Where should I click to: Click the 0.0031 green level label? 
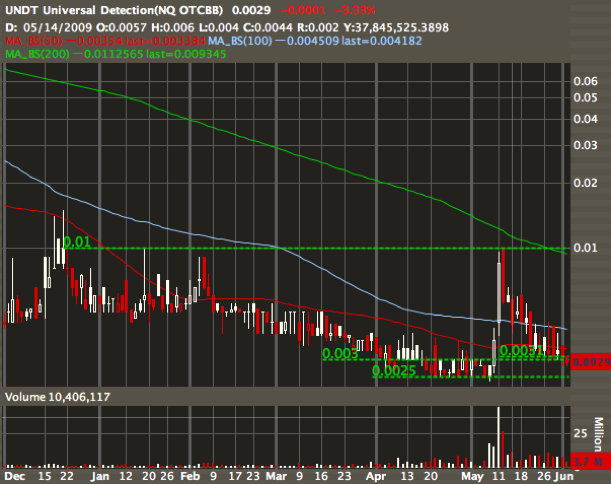pos(521,350)
